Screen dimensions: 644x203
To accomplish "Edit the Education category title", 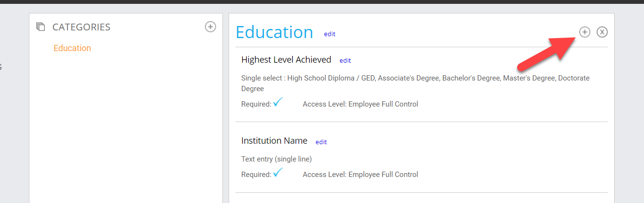I will click(329, 34).
